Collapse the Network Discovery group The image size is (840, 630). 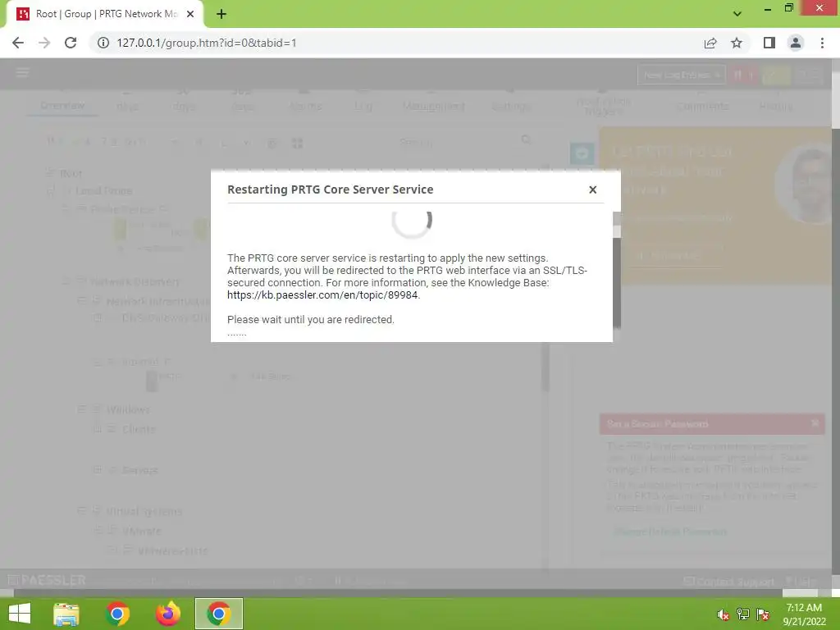click(x=66, y=282)
